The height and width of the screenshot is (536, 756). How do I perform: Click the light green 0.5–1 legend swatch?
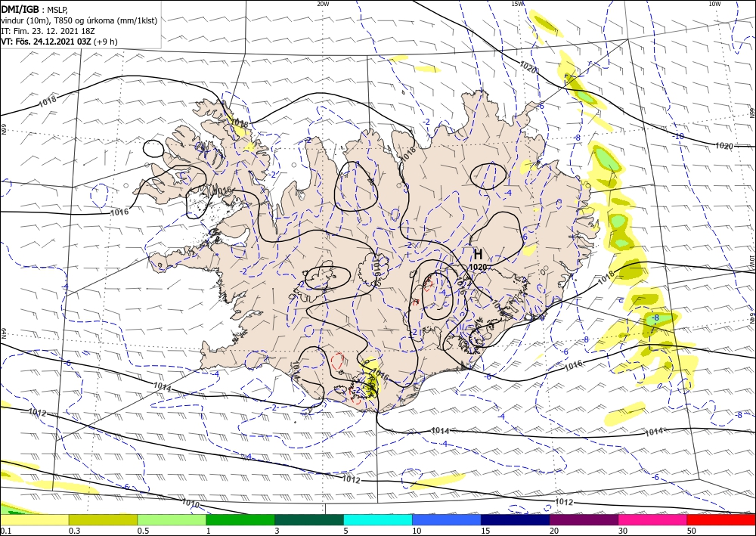[x=172, y=519]
